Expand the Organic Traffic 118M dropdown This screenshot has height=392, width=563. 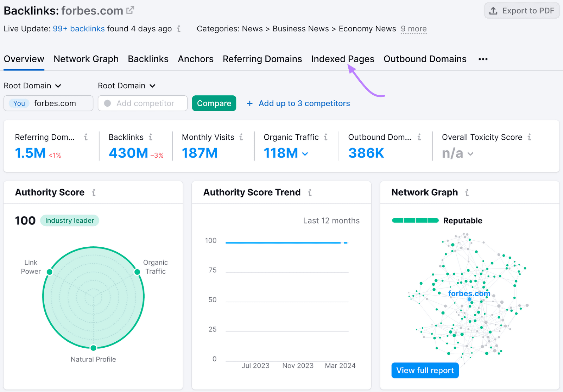click(x=305, y=154)
